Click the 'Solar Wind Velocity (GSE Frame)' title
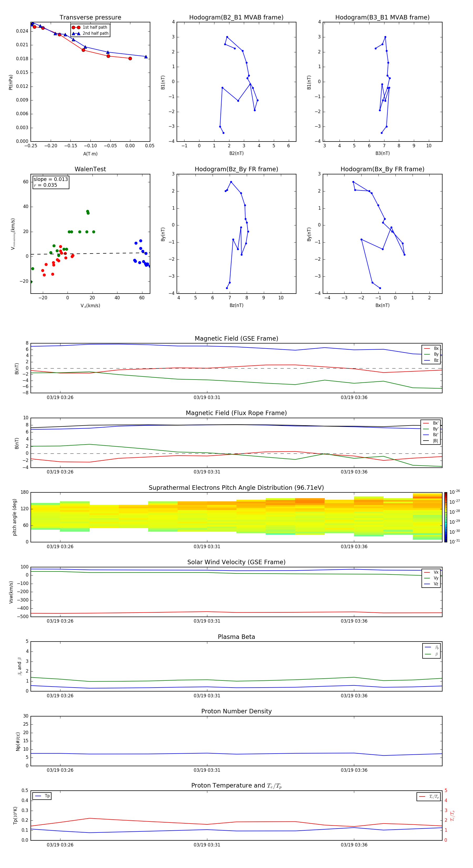 pyautogui.click(x=236, y=562)
